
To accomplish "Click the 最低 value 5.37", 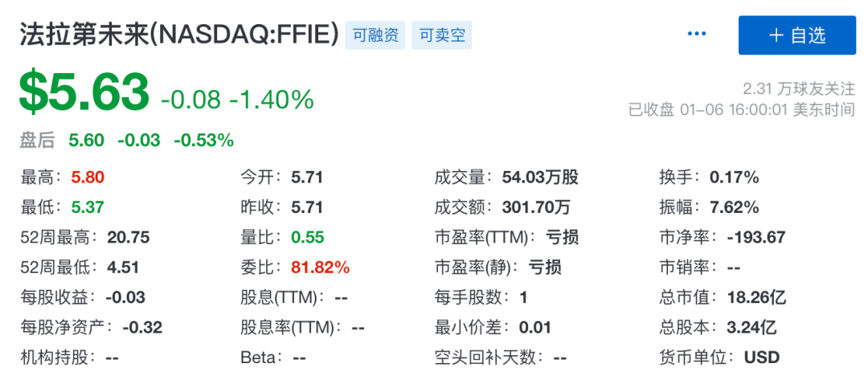I will click(88, 207).
